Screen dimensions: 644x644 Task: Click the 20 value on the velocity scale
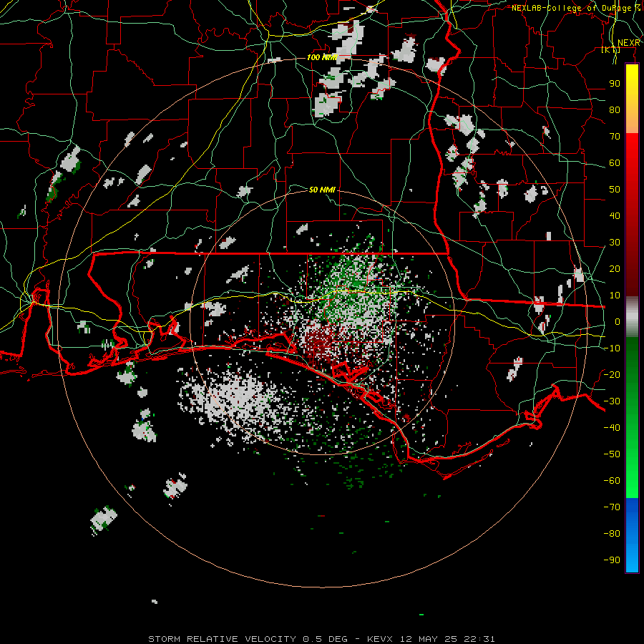pos(615,268)
